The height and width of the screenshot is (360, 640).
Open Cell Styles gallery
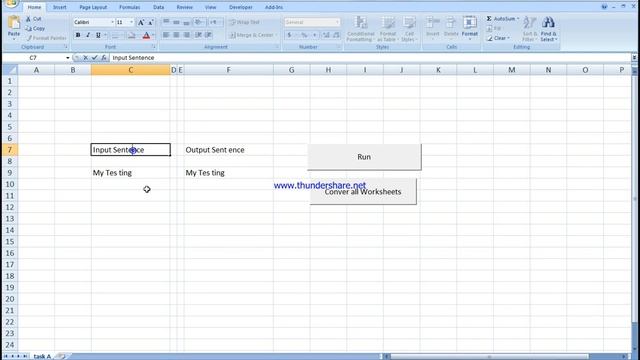tap(409, 29)
